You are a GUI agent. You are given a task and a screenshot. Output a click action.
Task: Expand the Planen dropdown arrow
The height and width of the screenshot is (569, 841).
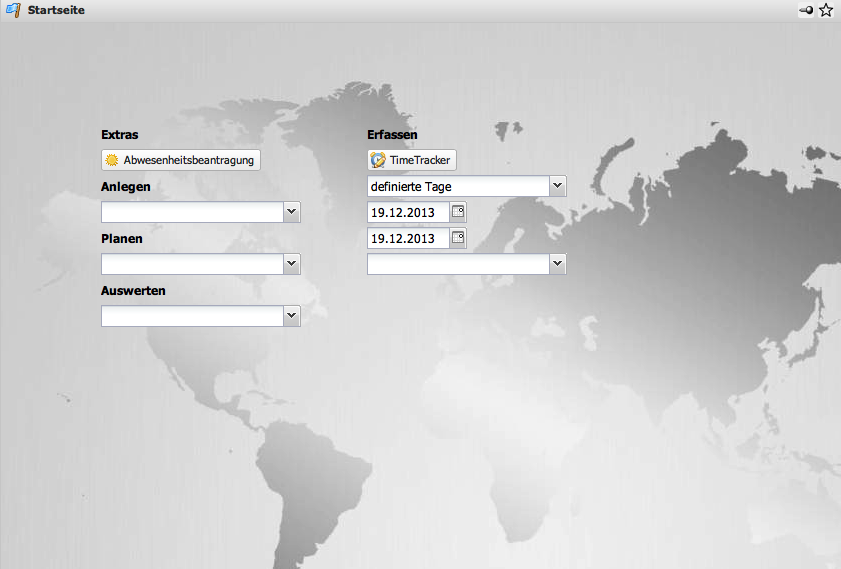291,264
